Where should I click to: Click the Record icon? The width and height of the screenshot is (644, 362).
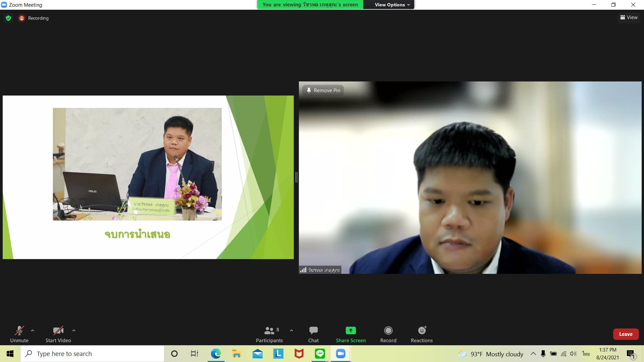point(388,330)
